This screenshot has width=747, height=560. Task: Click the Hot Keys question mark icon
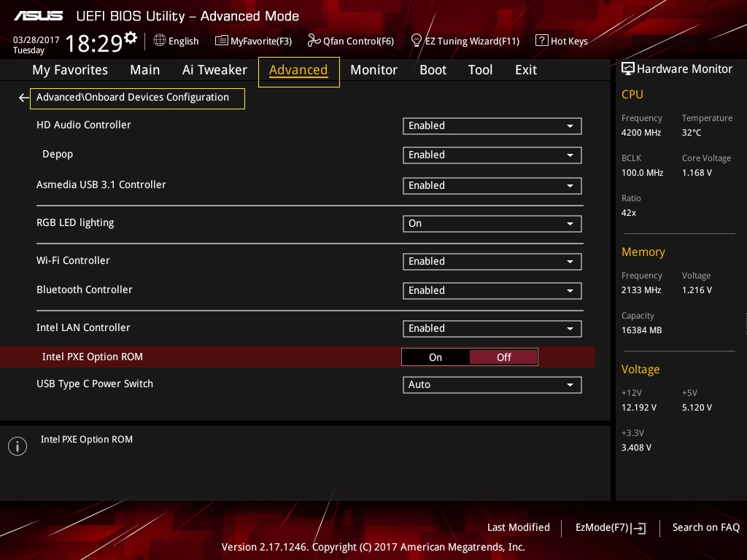pyautogui.click(x=542, y=41)
